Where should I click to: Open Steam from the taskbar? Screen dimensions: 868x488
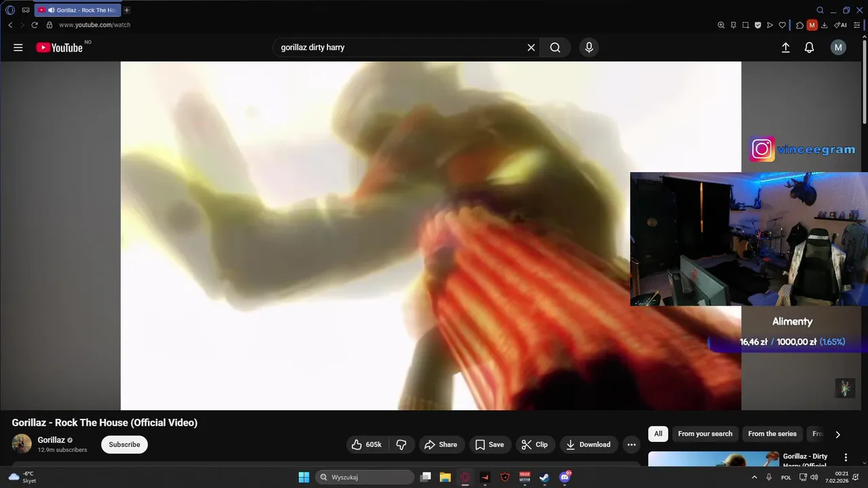tap(545, 477)
